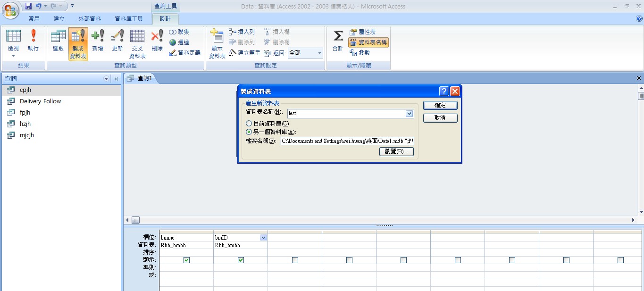Select the 目前資料庫 radio button
644x291 pixels.
pos(249,124)
